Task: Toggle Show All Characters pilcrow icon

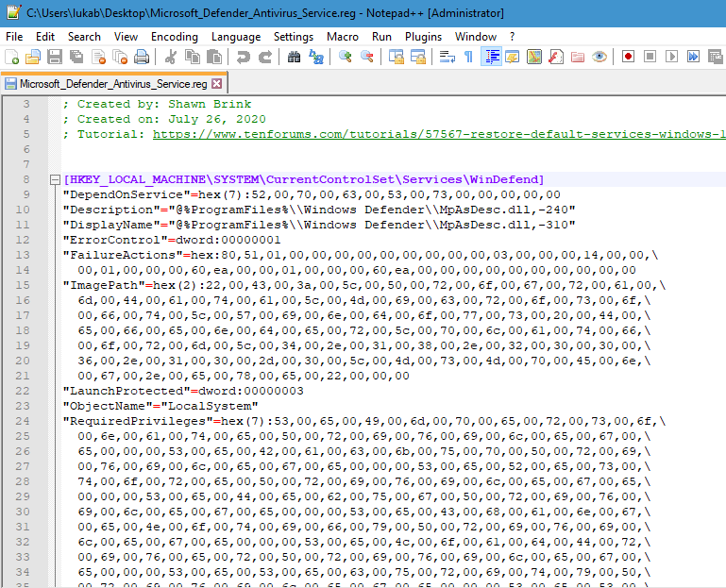Action: [x=468, y=57]
